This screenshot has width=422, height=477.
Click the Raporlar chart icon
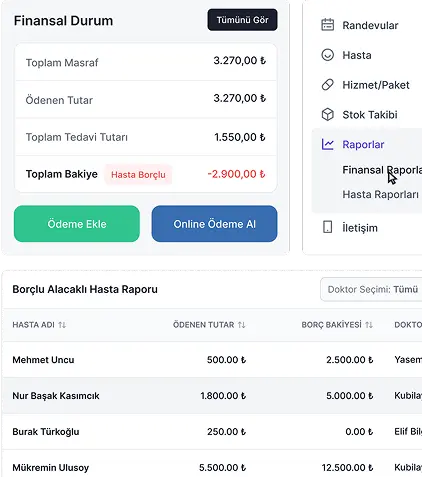click(327, 144)
